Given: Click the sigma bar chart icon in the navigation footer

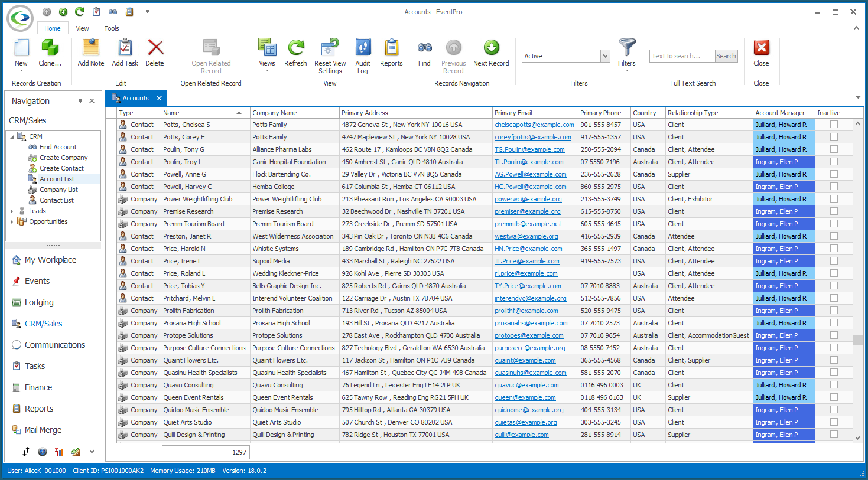Looking at the screenshot, I should (59, 452).
